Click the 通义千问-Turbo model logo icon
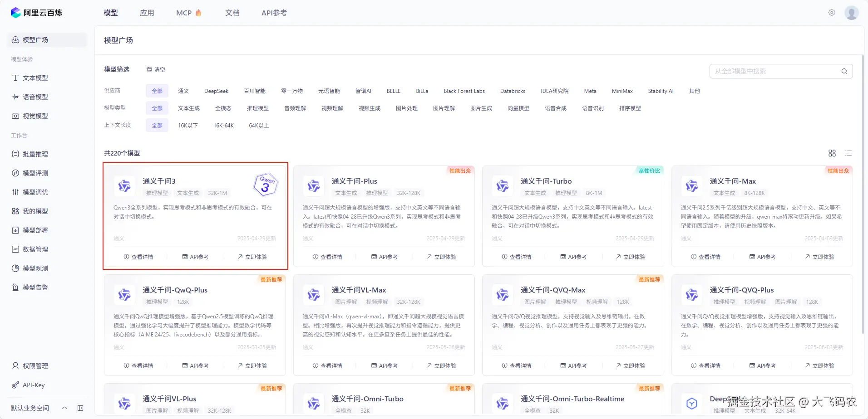This screenshot has width=868, height=419. (503, 186)
